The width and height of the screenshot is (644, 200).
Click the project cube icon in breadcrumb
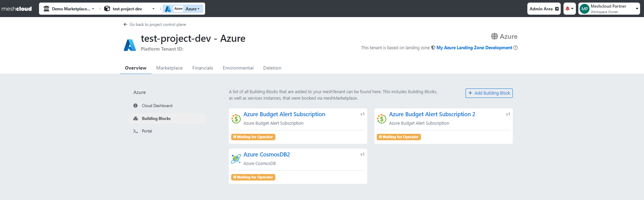coord(107,9)
